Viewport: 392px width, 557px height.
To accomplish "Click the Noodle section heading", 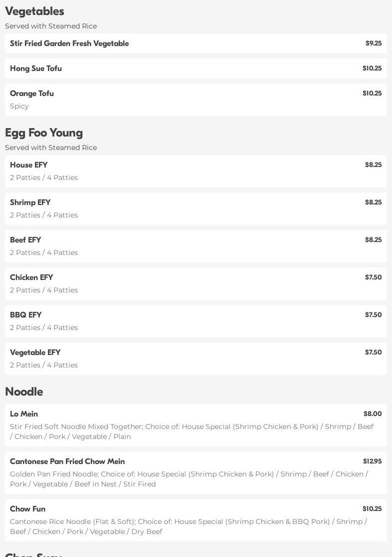I will point(24,392).
